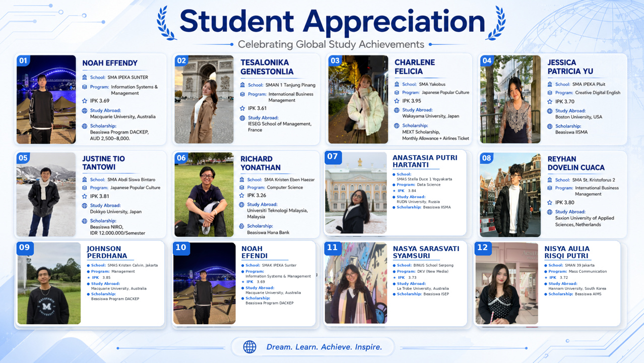Click the Study Abroad globe icon in Charlene Felicia's card
Screen dimensions: 644x363
pos(397,110)
